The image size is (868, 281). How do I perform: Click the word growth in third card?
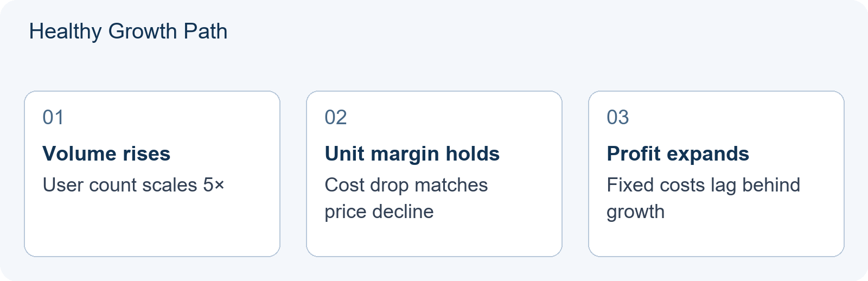(636, 212)
